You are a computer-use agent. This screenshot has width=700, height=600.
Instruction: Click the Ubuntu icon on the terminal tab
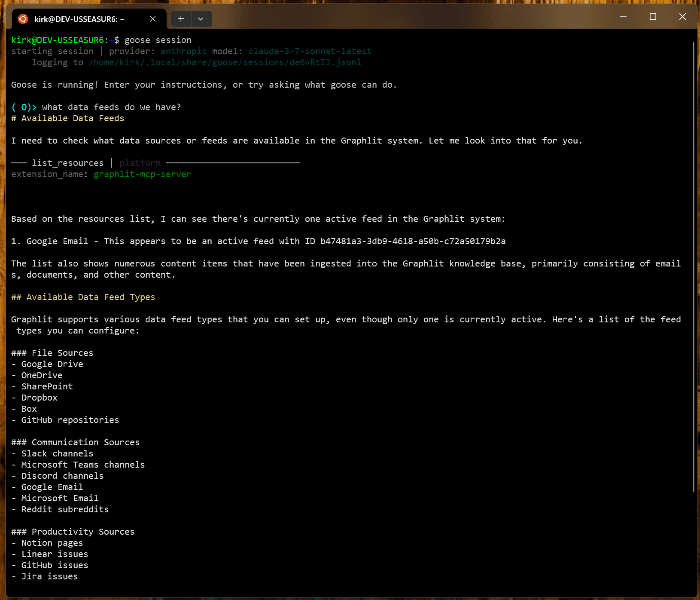(23, 19)
